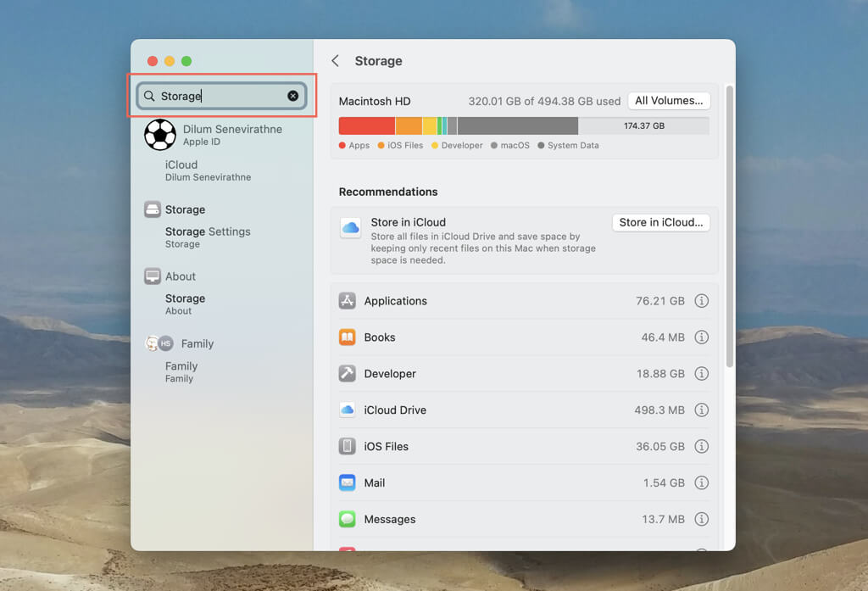
Task: Click the 76.21 GB Applications size
Action: (x=659, y=301)
